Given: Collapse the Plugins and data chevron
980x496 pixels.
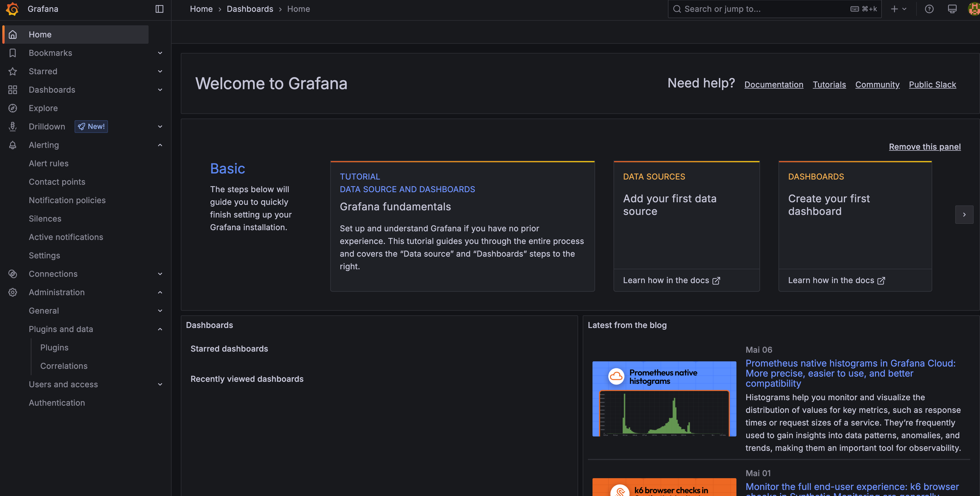Looking at the screenshot, I should point(160,329).
